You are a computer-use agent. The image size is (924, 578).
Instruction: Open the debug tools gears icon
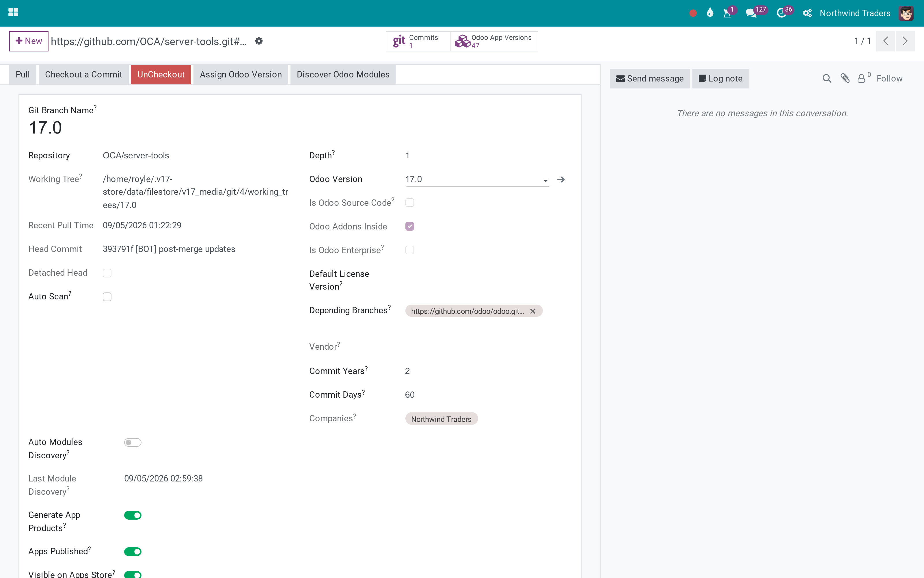click(x=807, y=13)
